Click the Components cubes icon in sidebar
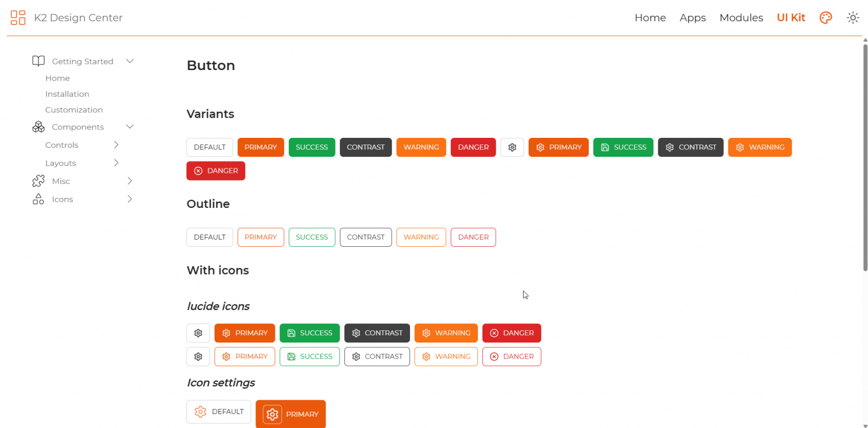 tap(38, 127)
